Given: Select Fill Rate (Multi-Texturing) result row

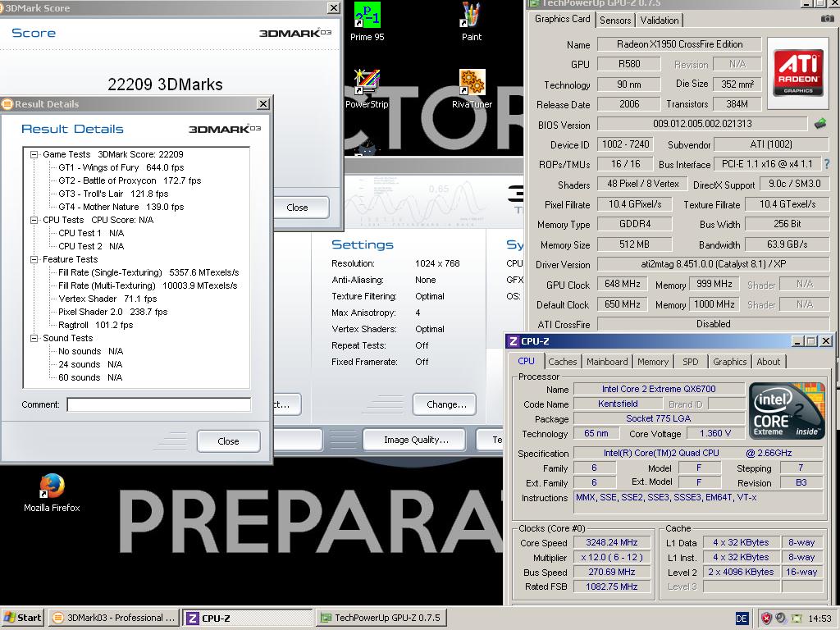Looking at the screenshot, I should [x=148, y=285].
